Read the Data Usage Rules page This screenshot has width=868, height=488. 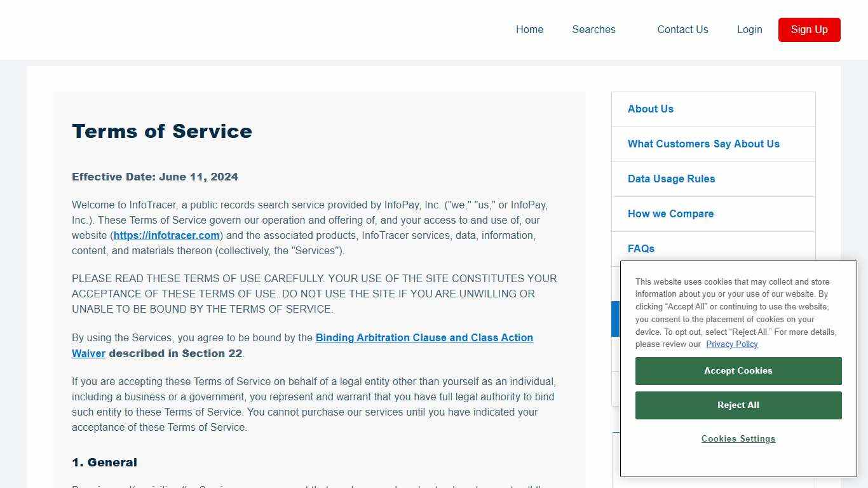pyautogui.click(x=671, y=179)
